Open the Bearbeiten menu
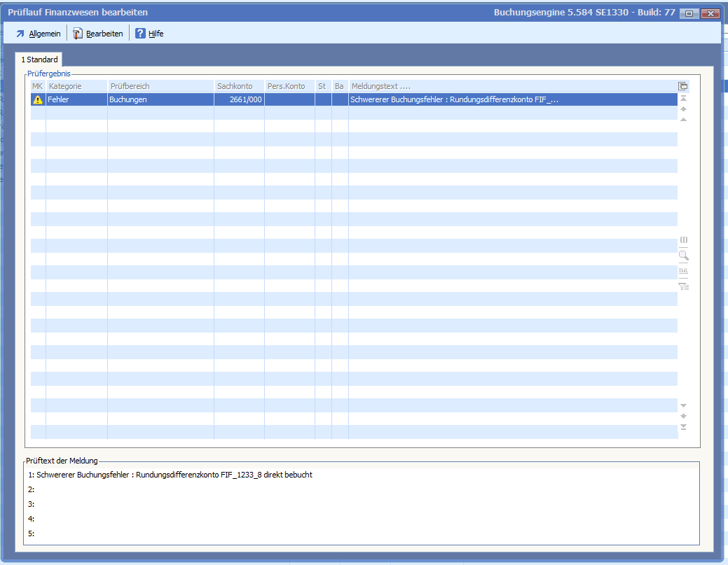The image size is (728, 565). (x=98, y=34)
